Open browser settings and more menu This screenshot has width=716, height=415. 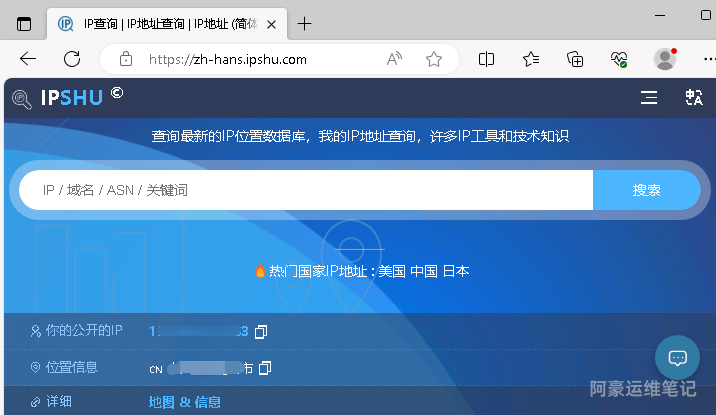coord(709,59)
